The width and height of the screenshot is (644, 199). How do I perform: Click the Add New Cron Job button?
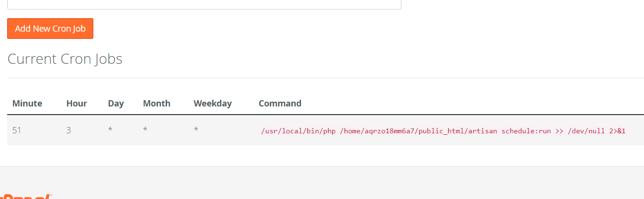point(50,28)
